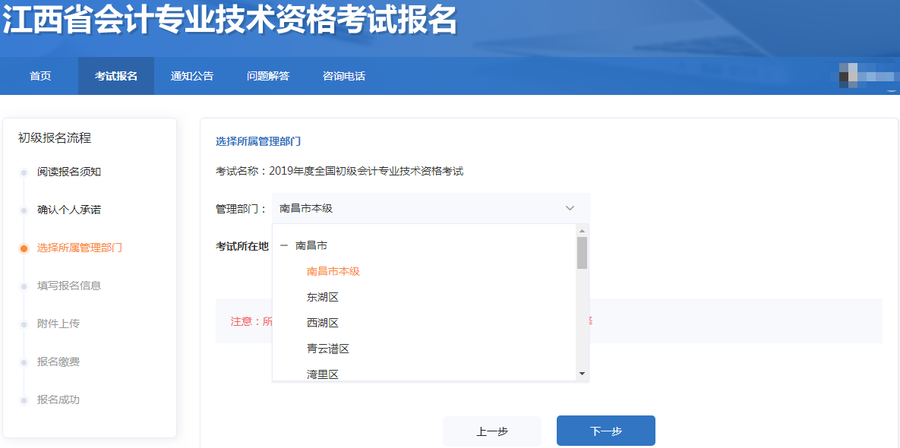Open the 咨询电话 navigation item

[343, 76]
